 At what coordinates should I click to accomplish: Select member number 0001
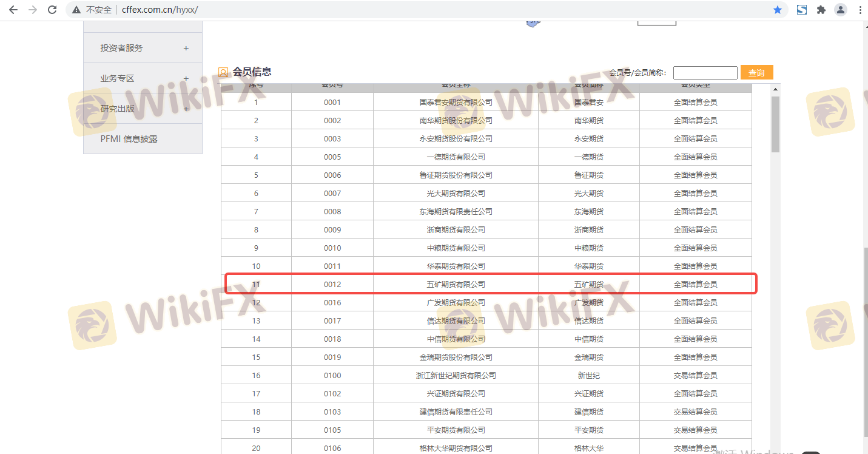pos(332,103)
